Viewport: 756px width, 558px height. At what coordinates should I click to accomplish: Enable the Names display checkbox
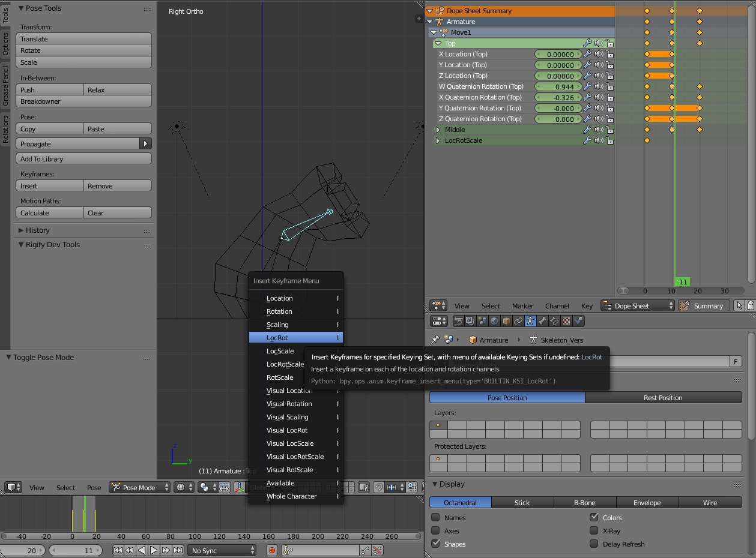pos(435,517)
